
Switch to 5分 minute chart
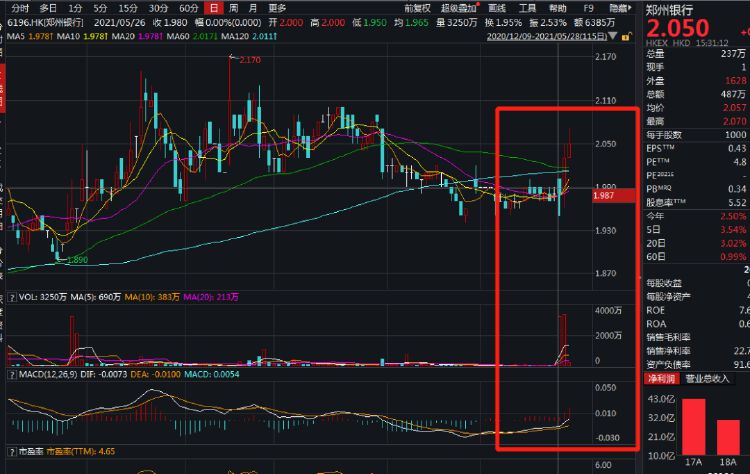tap(102, 8)
